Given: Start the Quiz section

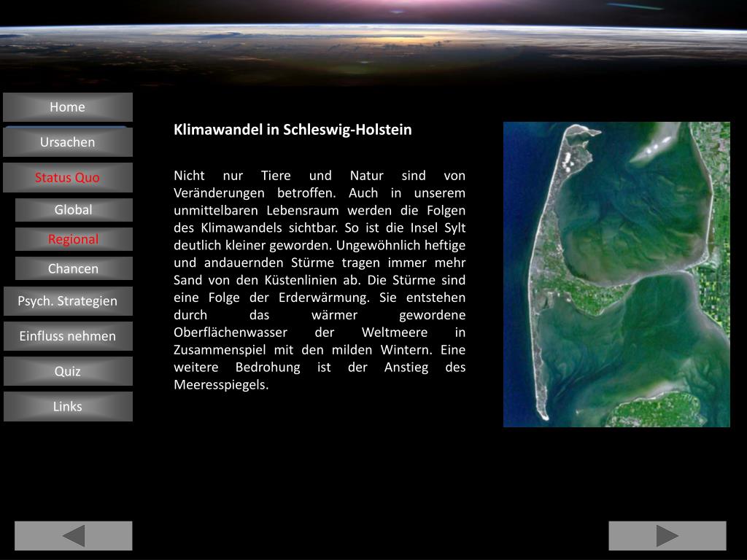Looking at the screenshot, I should click(68, 371).
